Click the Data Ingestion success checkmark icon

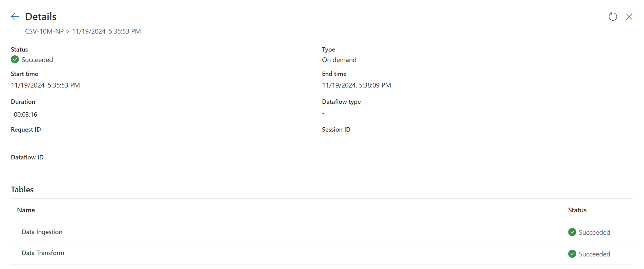coord(572,232)
